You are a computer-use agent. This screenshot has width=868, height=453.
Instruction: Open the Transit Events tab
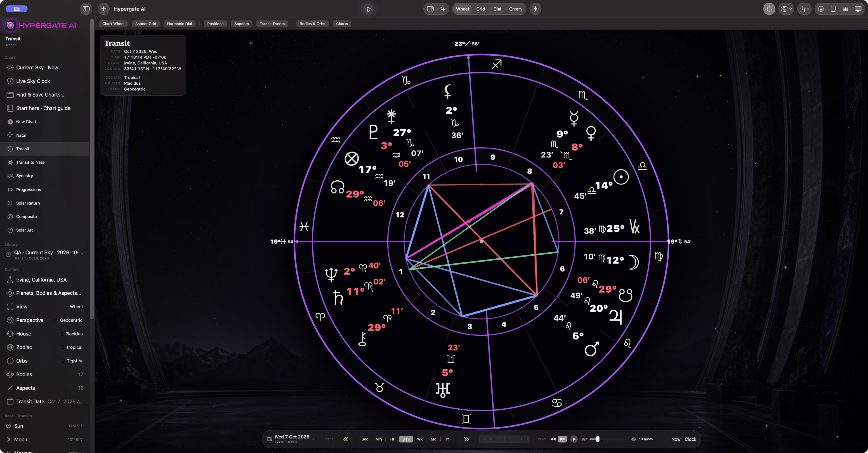(x=272, y=24)
